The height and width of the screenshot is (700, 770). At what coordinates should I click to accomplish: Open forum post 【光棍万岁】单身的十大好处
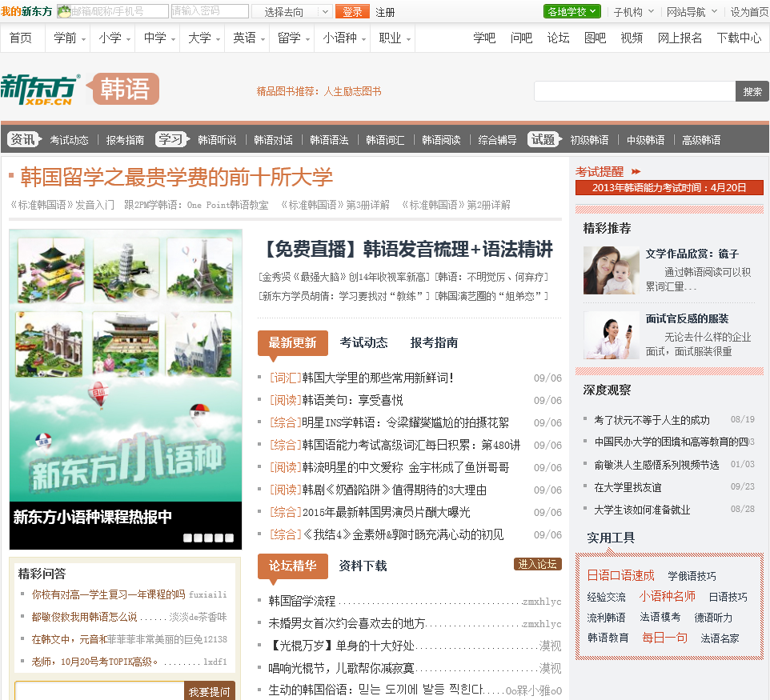tap(341, 646)
